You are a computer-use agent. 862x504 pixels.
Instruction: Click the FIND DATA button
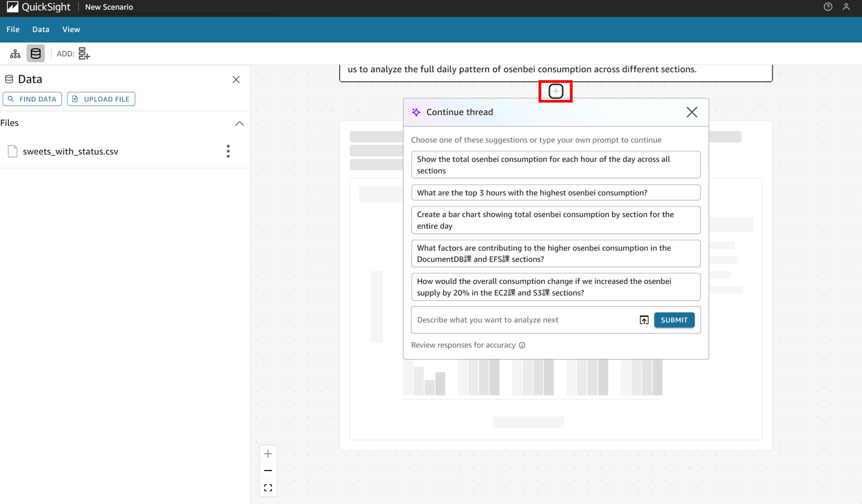click(x=32, y=99)
